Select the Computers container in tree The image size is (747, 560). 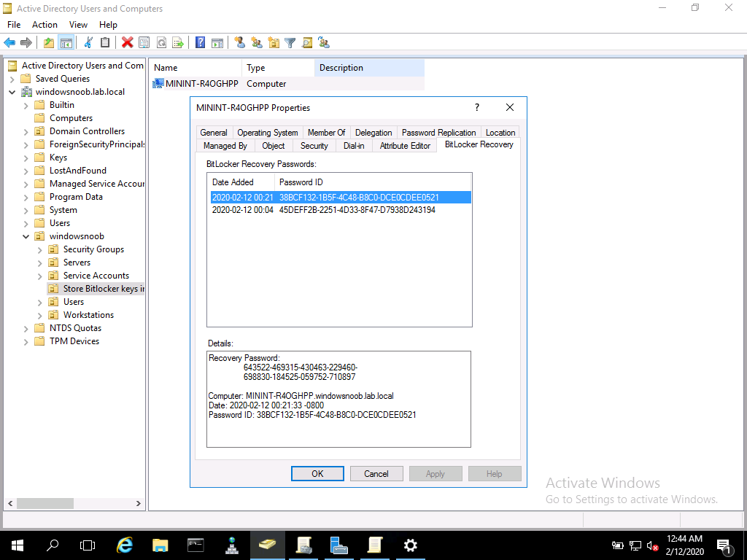(71, 118)
